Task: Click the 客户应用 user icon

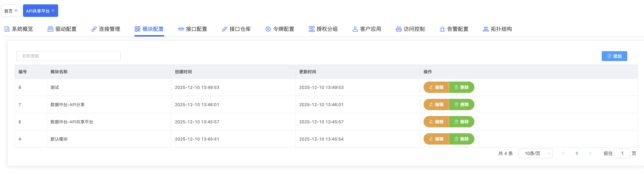Action: [355, 29]
